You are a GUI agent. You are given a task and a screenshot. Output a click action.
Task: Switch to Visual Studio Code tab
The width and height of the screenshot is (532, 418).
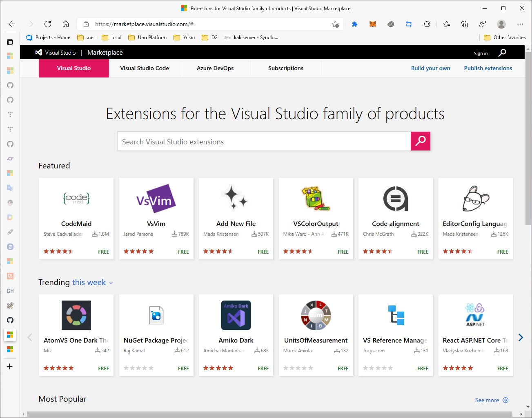[145, 68]
